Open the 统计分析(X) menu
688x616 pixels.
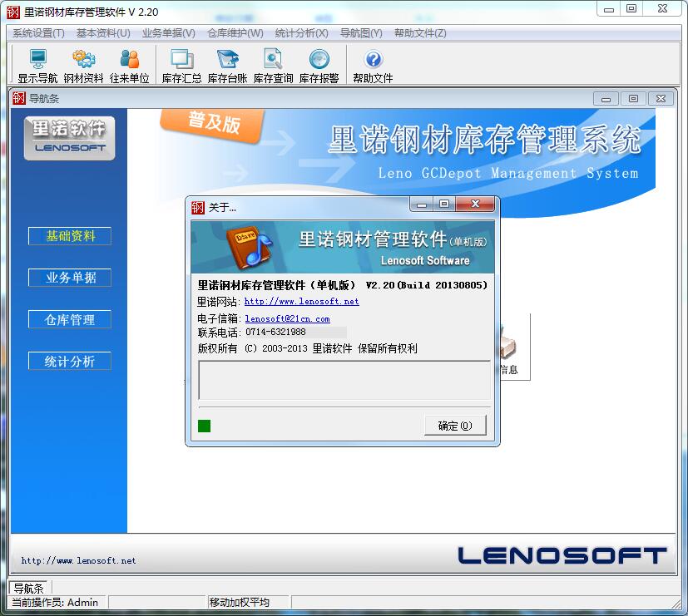click(x=301, y=33)
